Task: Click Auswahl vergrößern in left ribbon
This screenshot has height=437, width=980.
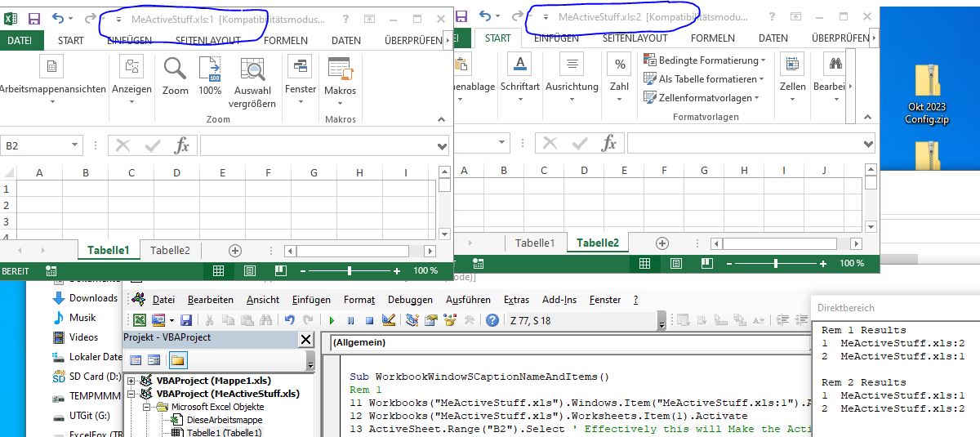Action: pos(252,83)
